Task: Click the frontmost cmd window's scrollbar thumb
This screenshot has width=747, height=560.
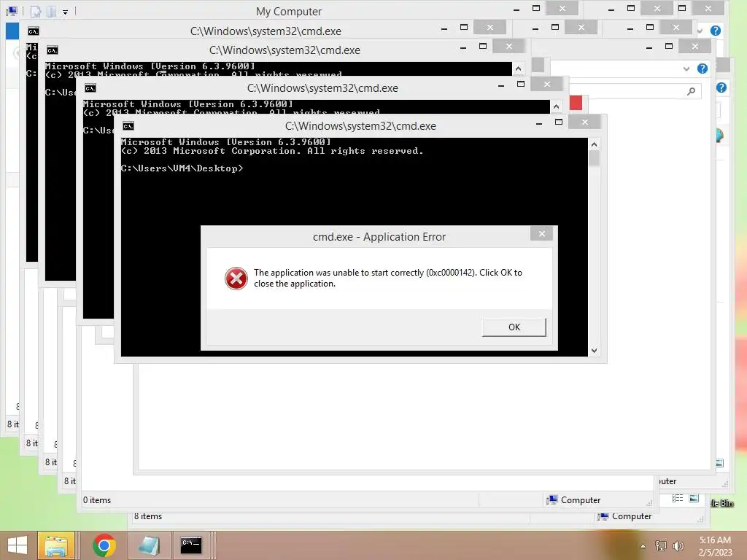Action: (594, 158)
